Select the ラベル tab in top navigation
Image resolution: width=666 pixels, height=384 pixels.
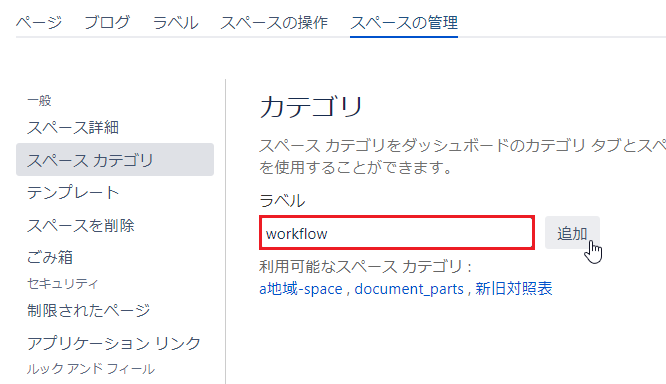175,23
